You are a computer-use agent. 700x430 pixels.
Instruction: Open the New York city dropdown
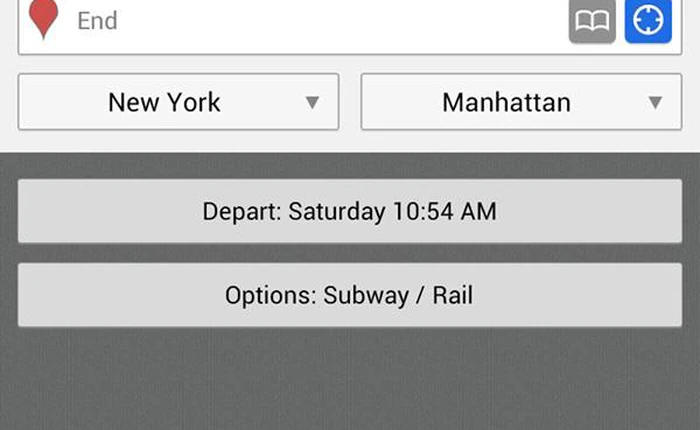pos(178,102)
